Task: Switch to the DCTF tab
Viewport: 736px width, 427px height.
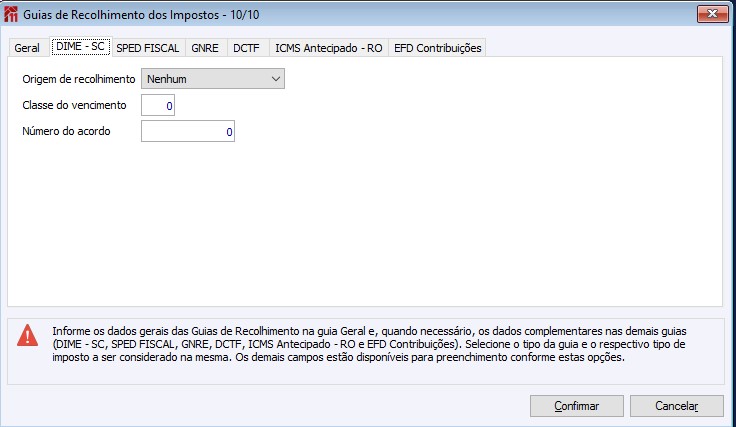Action: [x=246, y=48]
